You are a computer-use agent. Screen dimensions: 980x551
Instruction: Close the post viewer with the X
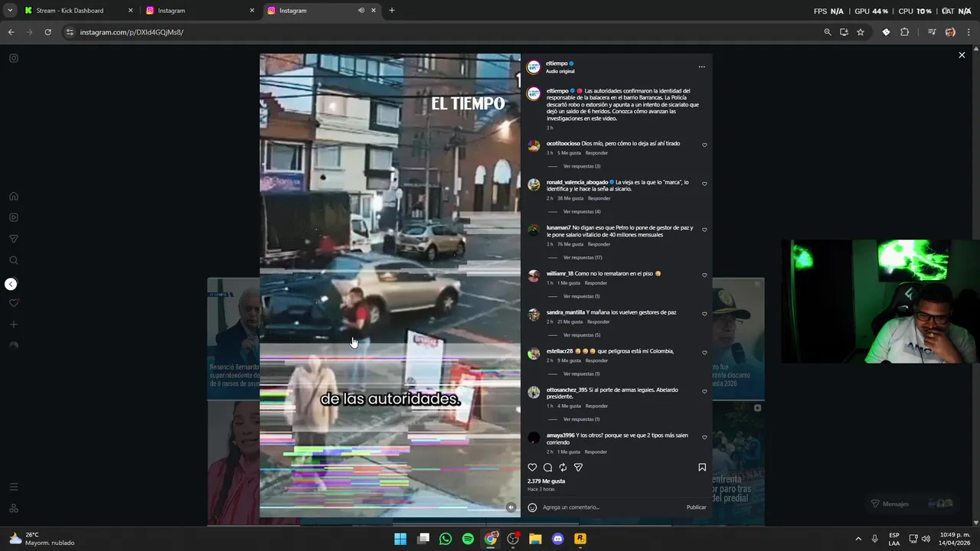point(962,55)
